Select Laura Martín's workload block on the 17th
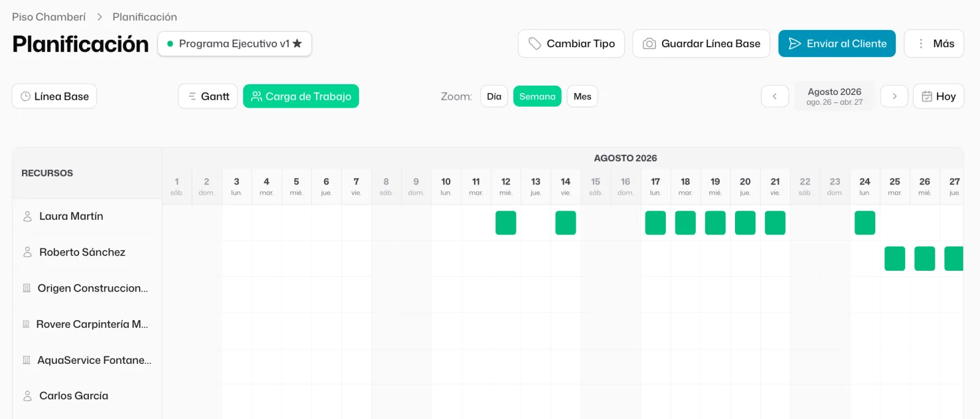The image size is (980, 419). pyautogui.click(x=655, y=223)
